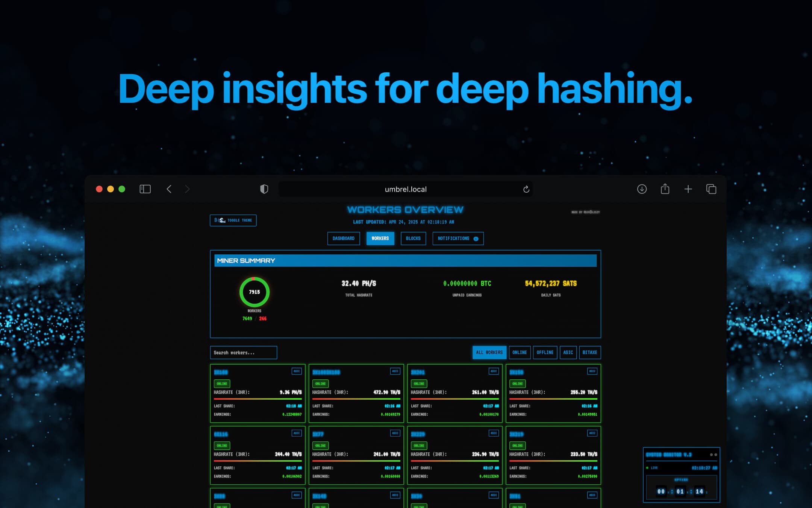Click in the Search workers field

point(243,353)
